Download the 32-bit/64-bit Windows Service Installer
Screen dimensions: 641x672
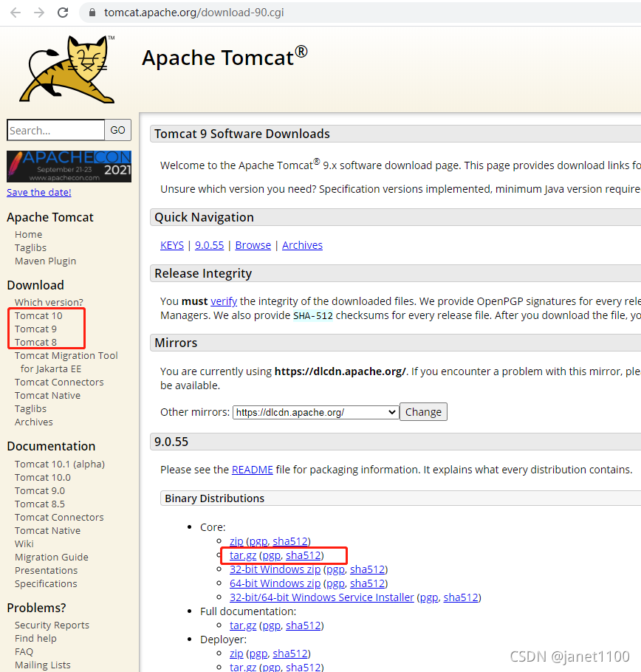pos(322,597)
